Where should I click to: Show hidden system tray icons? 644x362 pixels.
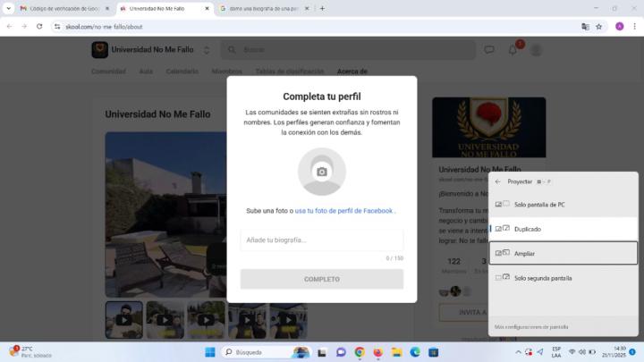coord(518,352)
